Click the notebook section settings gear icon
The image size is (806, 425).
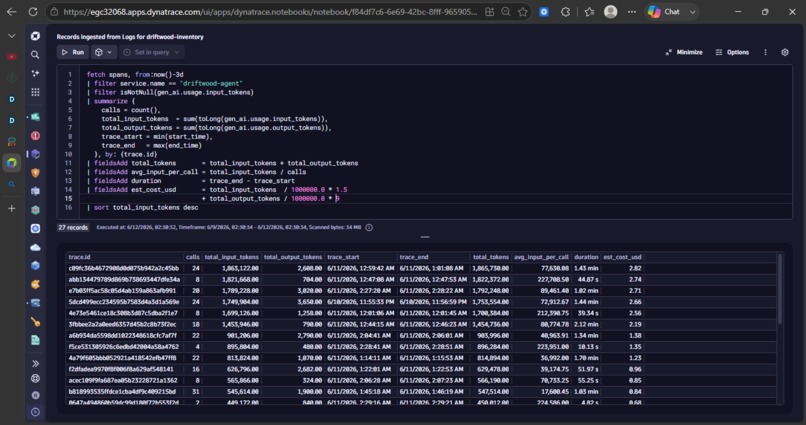(x=784, y=52)
